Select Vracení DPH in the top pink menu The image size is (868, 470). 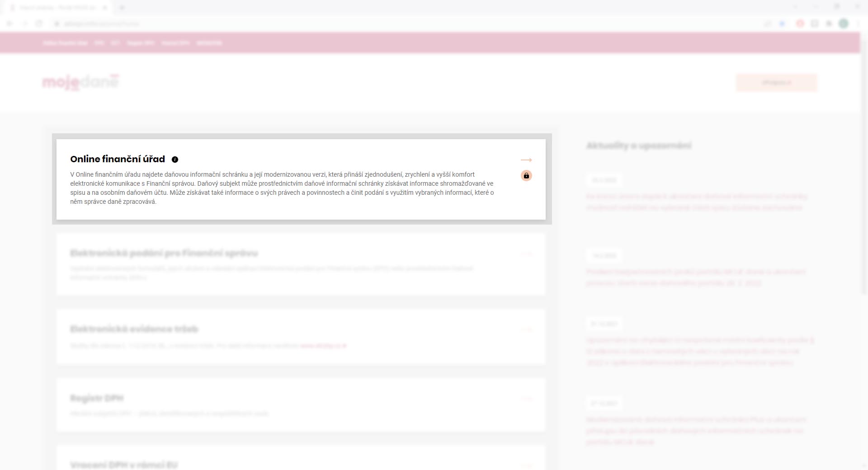pyautogui.click(x=175, y=43)
